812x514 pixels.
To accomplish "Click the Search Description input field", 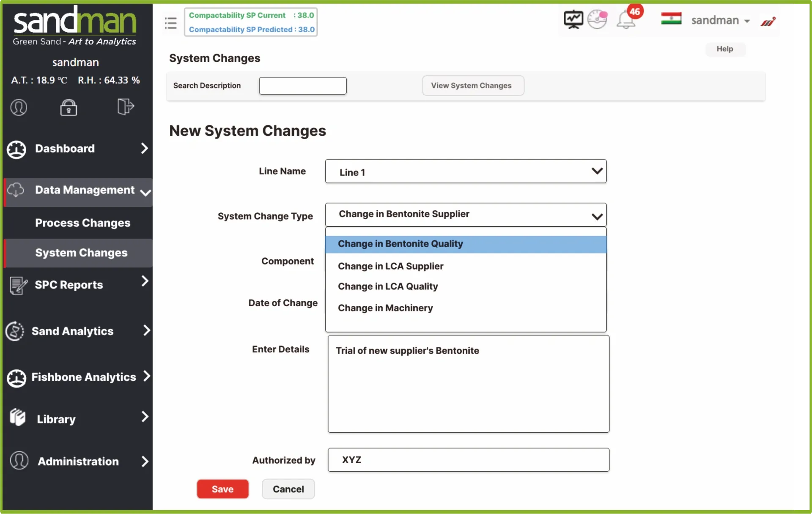I will click(x=302, y=86).
